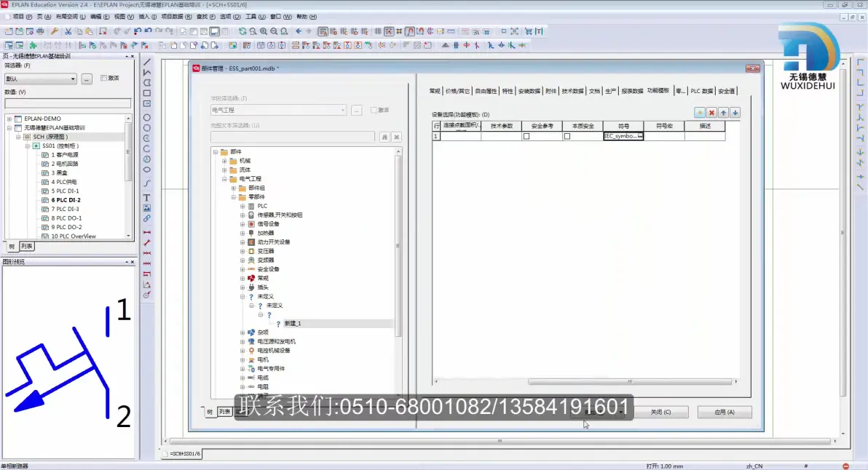Expand the 流体 folder in parts tree

coord(224,170)
